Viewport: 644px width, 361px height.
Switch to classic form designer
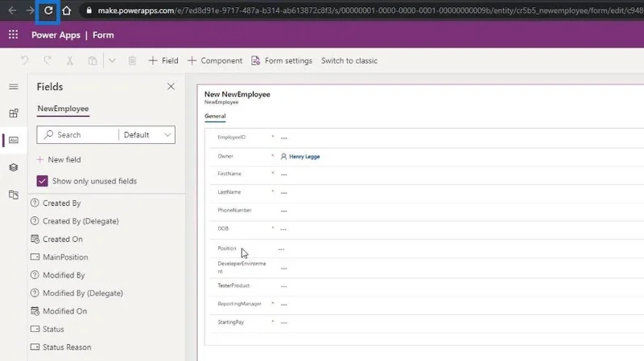349,61
